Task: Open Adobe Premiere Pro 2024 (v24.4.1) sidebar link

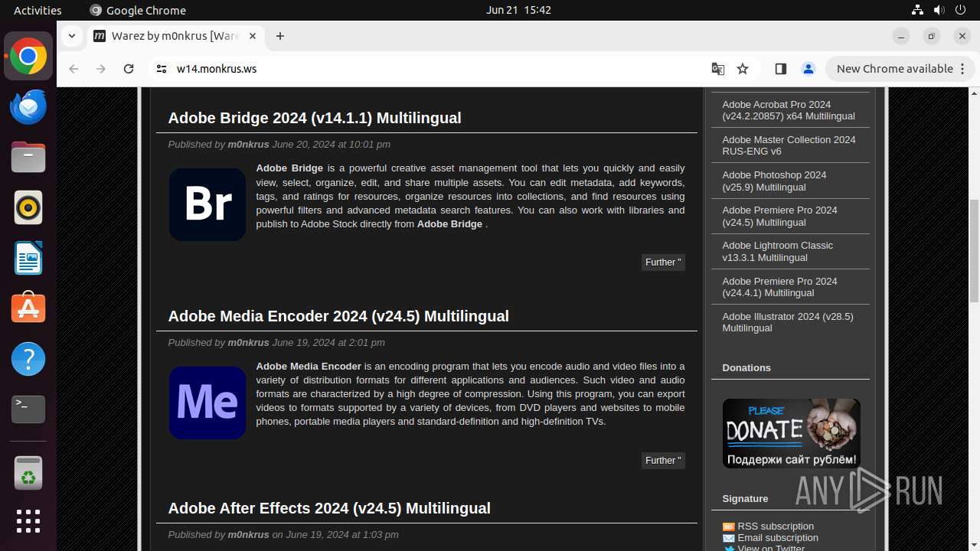Action: coord(779,287)
